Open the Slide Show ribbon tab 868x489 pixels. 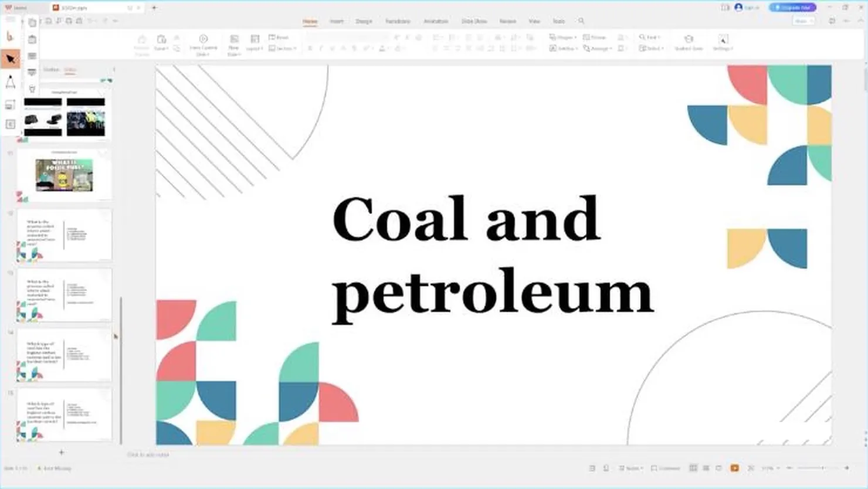pyautogui.click(x=474, y=21)
